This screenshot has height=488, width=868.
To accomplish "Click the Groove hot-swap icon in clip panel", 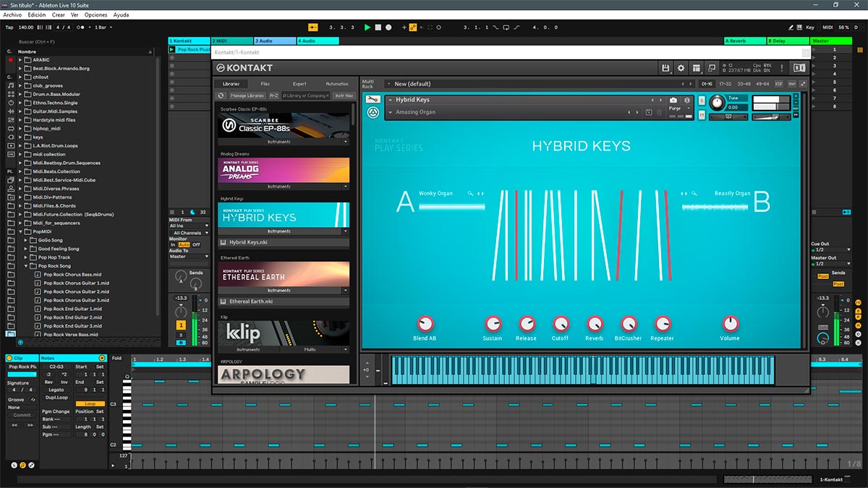I will coord(32,400).
